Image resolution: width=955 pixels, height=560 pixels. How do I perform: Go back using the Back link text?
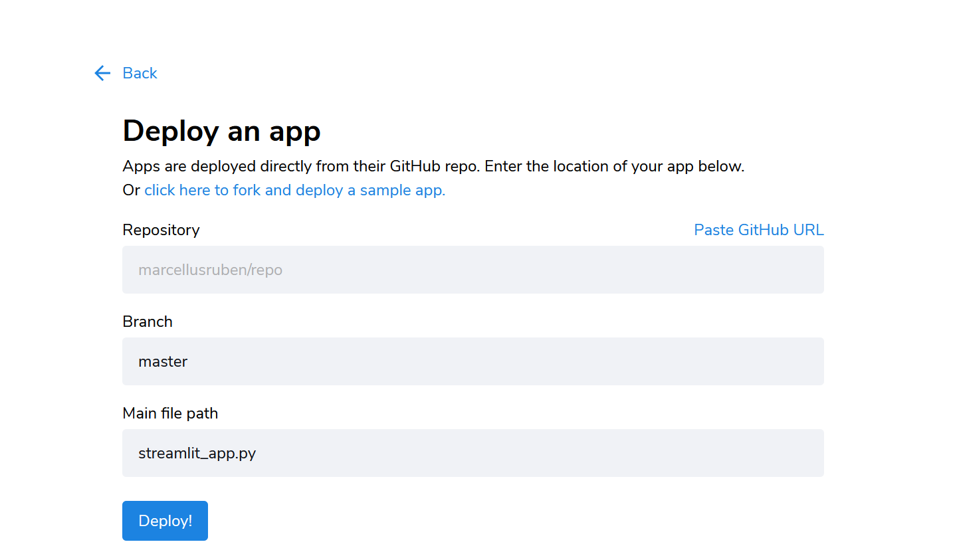click(x=140, y=73)
